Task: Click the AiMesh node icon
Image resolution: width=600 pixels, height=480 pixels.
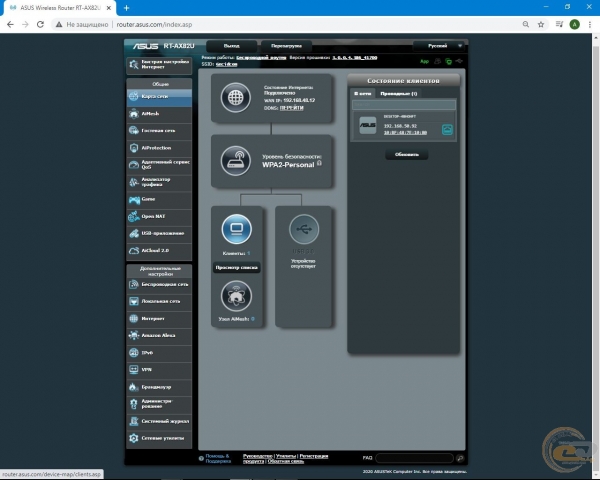Action: pos(236,296)
